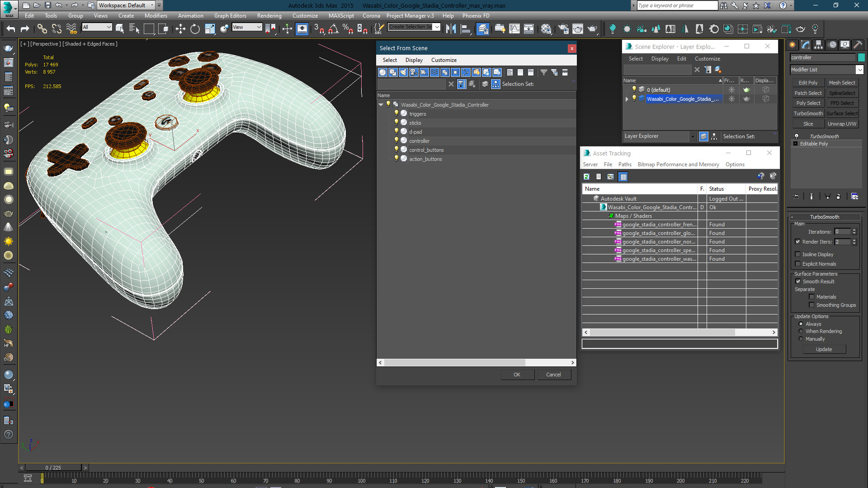Collapse Wasabi_Color_Google_Stadia_Controller tree in Select From Scene
This screenshot has width=868, height=488.
coord(381,105)
